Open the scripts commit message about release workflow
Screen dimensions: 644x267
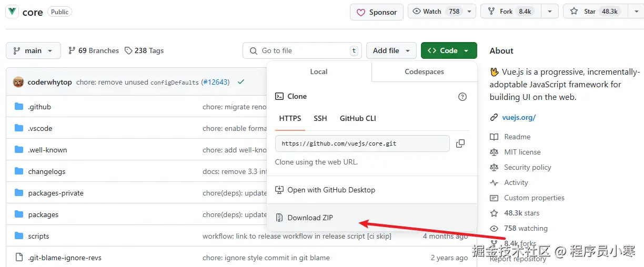point(297,236)
